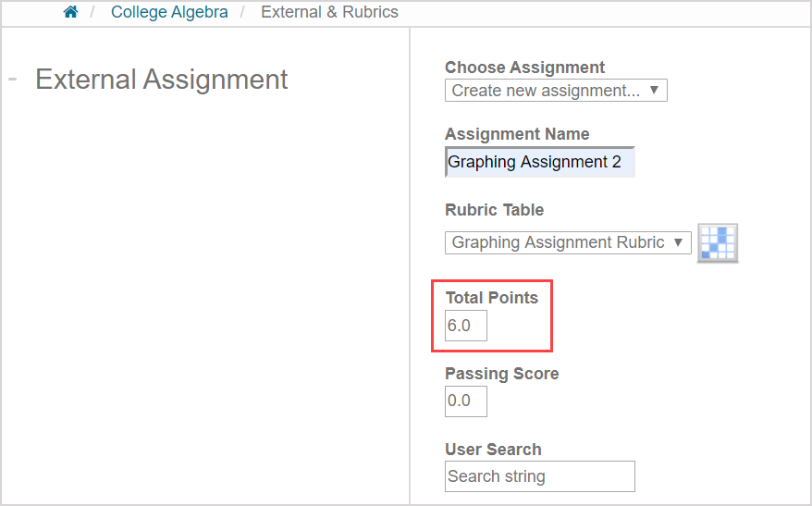Open the Choose Assignment dropdown
812x506 pixels.
(x=556, y=91)
